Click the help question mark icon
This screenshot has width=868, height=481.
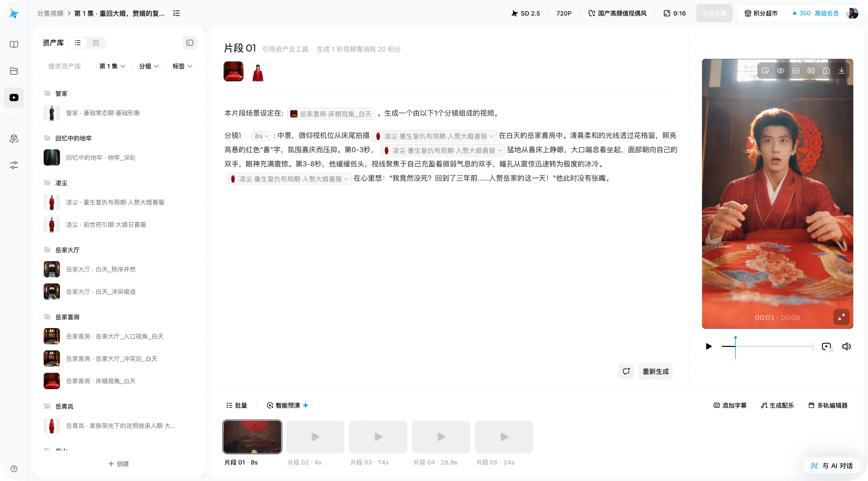click(14, 469)
